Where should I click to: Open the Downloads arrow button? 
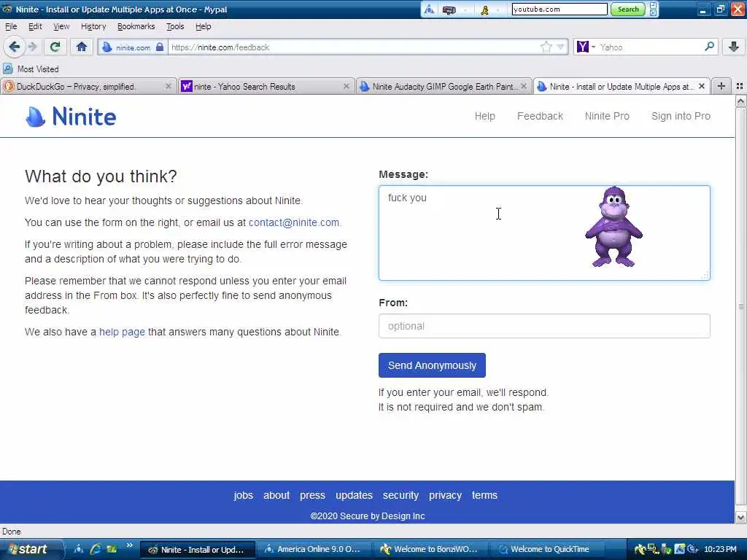pos(734,47)
